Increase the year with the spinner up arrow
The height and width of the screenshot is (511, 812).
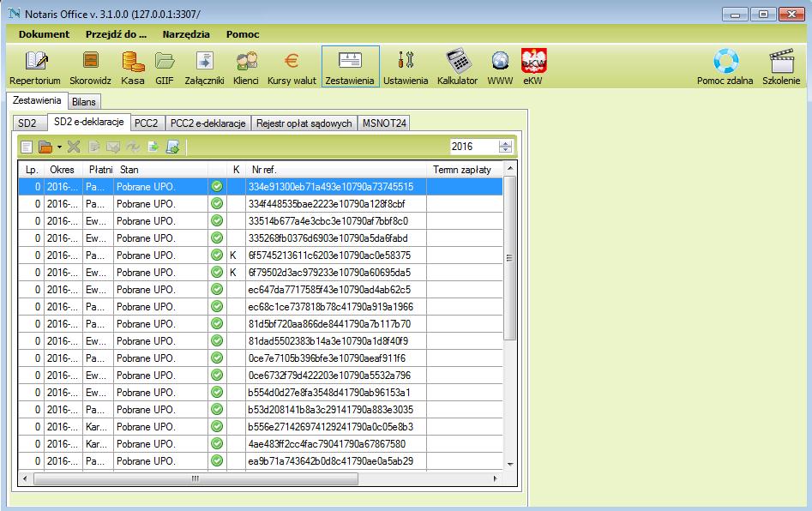(505, 143)
